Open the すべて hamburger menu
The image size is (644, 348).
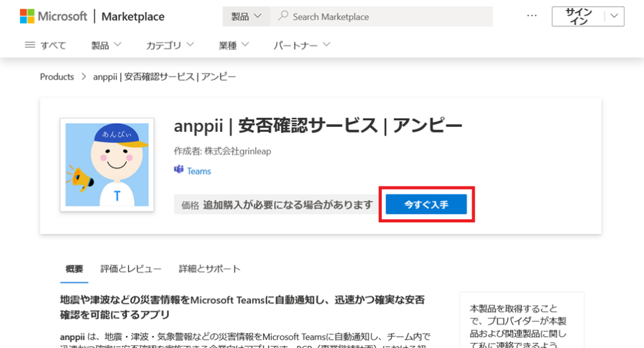click(45, 45)
